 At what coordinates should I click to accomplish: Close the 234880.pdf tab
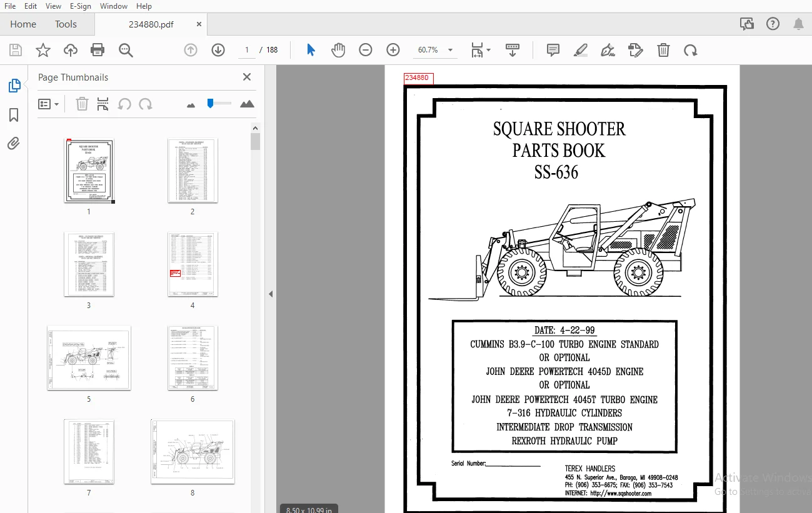(199, 24)
